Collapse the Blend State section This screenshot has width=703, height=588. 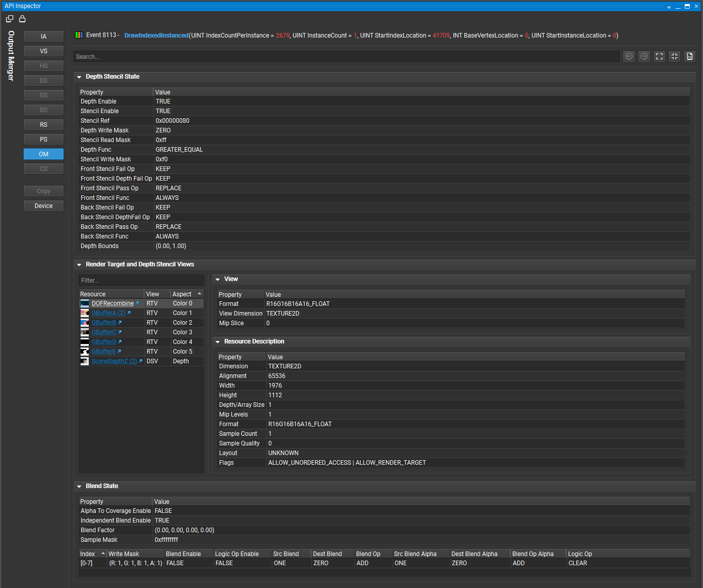[79, 486]
